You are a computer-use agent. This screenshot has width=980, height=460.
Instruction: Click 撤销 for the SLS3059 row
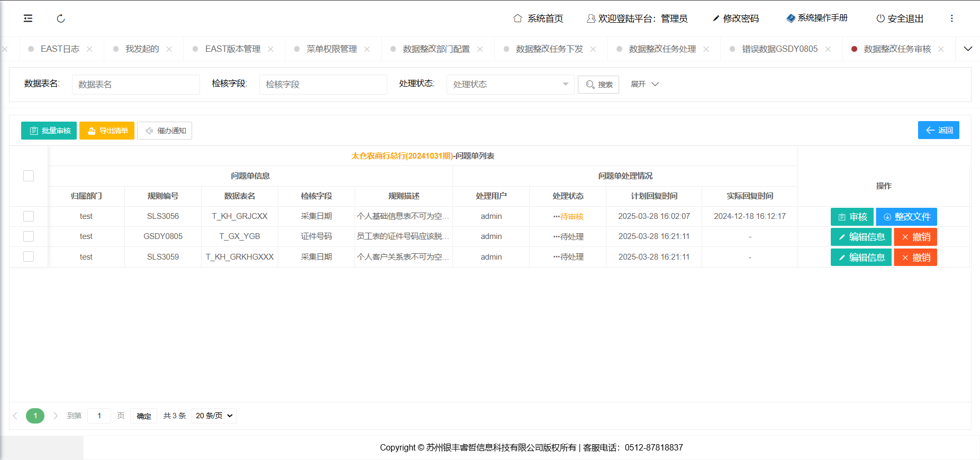coord(915,257)
